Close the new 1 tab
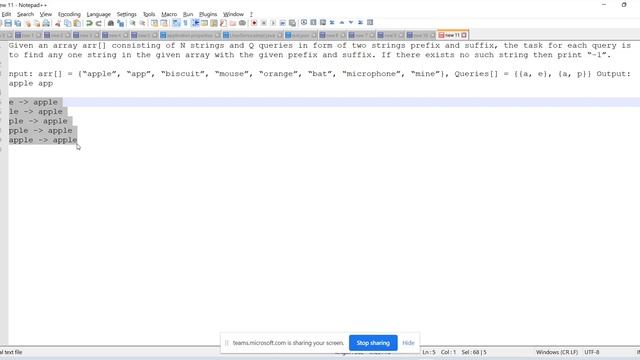The height and width of the screenshot is (360, 640). pos(38,36)
